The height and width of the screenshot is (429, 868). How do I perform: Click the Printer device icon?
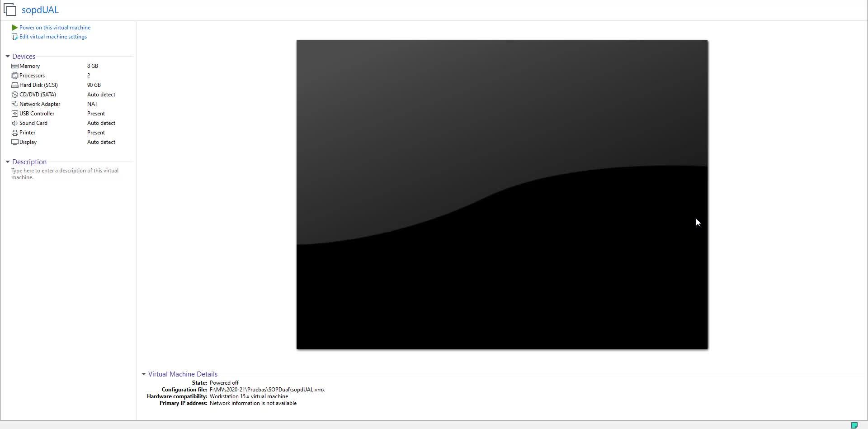point(15,133)
